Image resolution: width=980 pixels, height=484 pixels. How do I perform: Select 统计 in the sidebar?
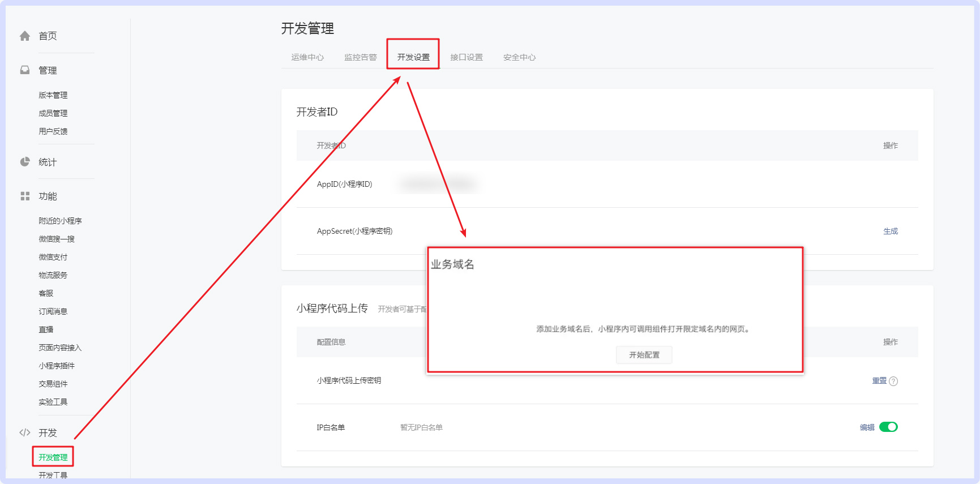pos(48,162)
